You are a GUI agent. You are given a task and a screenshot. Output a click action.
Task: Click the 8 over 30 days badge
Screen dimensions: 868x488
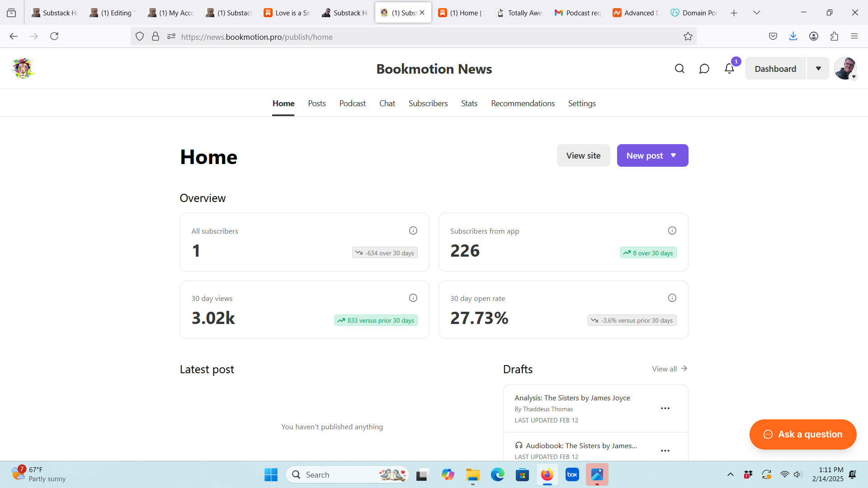click(648, 253)
